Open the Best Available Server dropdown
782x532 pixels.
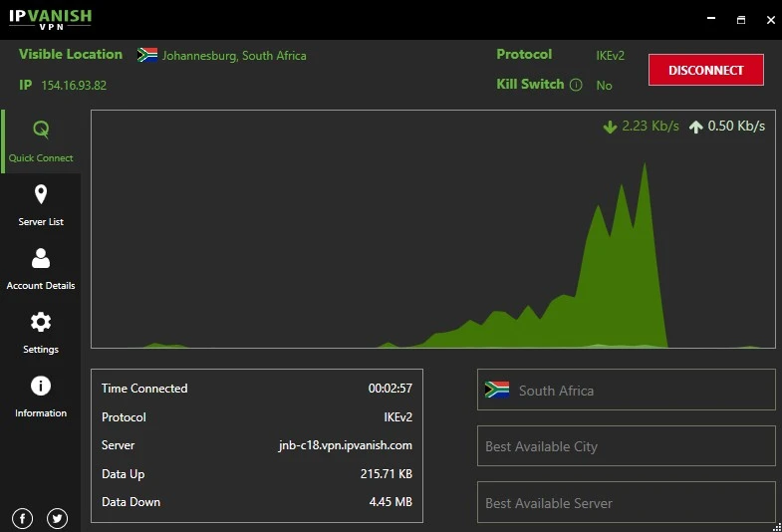(x=626, y=503)
